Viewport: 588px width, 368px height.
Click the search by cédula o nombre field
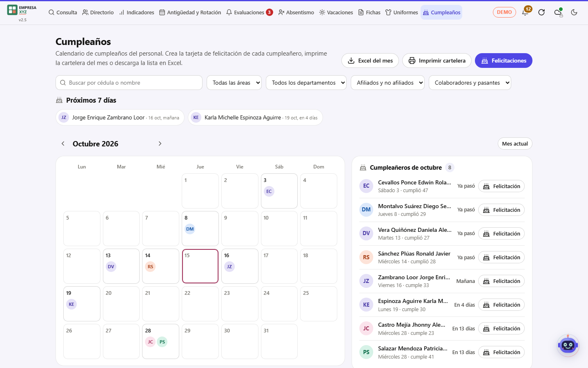click(x=129, y=83)
